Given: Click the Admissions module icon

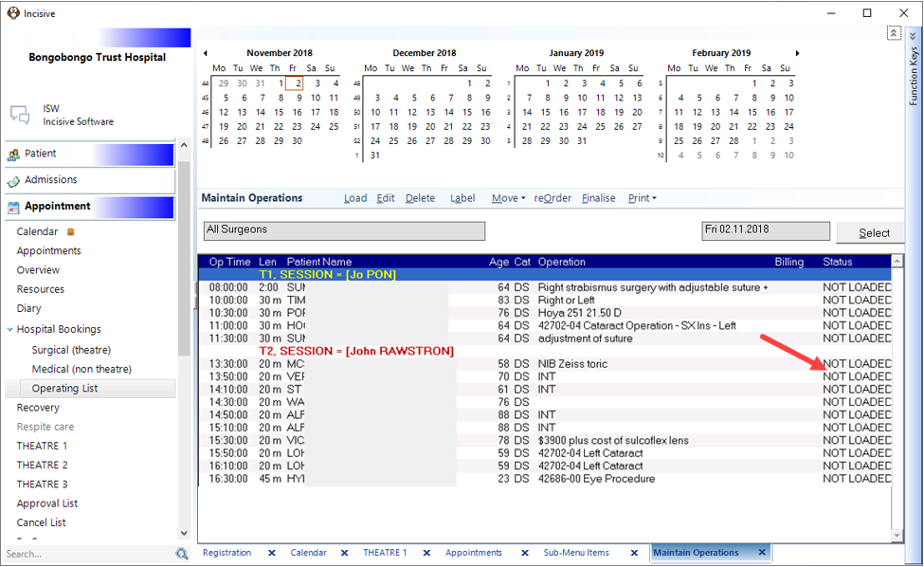Looking at the screenshot, I should pyautogui.click(x=13, y=181).
